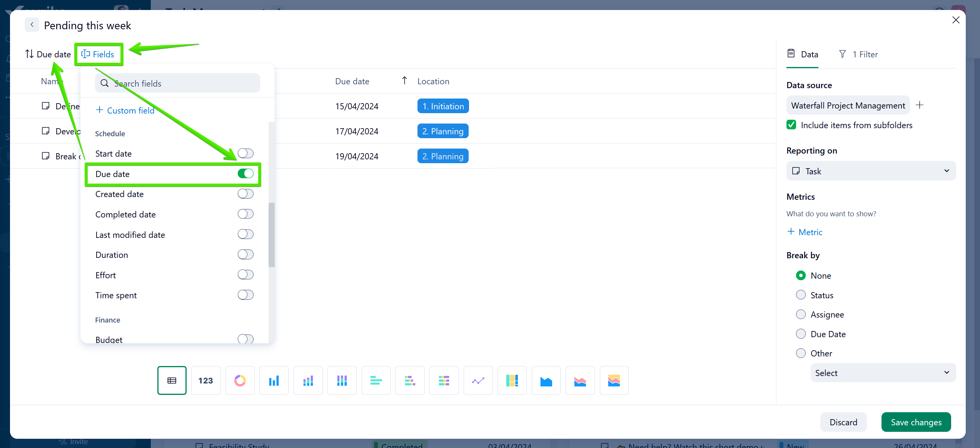Save changes to the report
Image resolution: width=980 pixels, height=448 pixels.
coord(916,422)
